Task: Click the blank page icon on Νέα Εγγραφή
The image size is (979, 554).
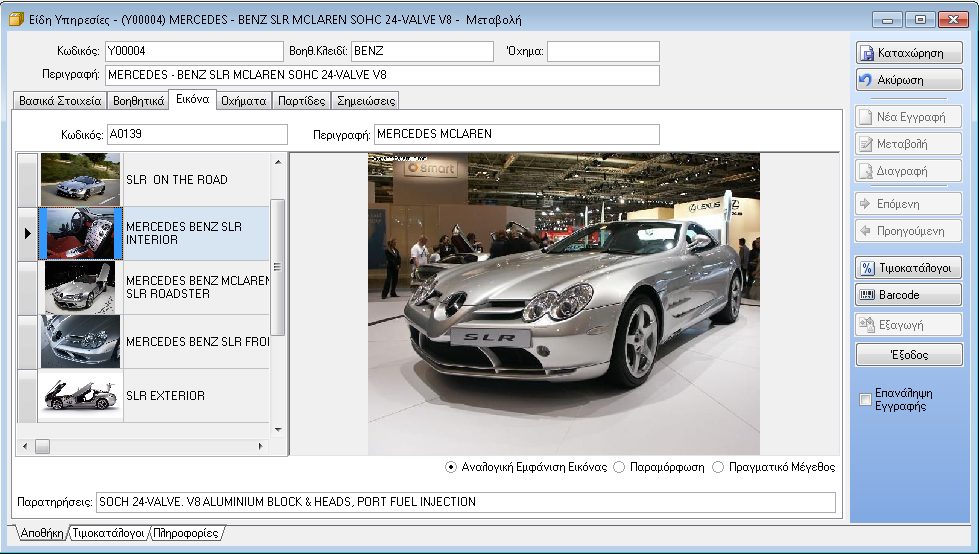Action: coord(865,117)
